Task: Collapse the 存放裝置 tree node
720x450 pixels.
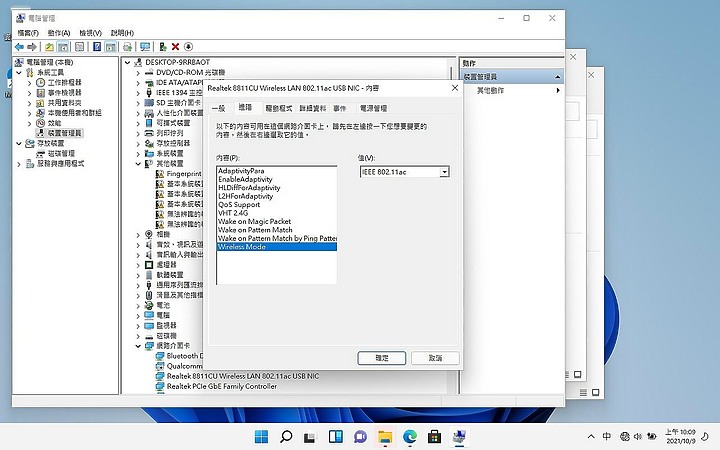Action: (19, 143)
